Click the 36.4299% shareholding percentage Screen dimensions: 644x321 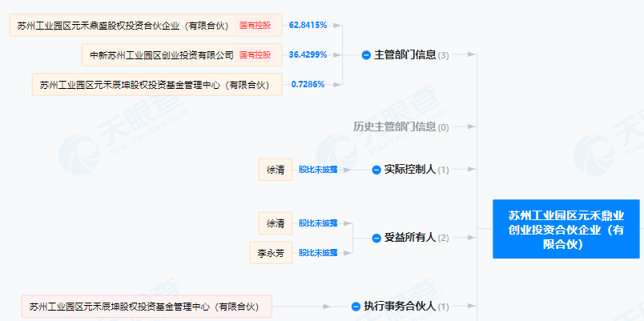(x=308, y=55)
